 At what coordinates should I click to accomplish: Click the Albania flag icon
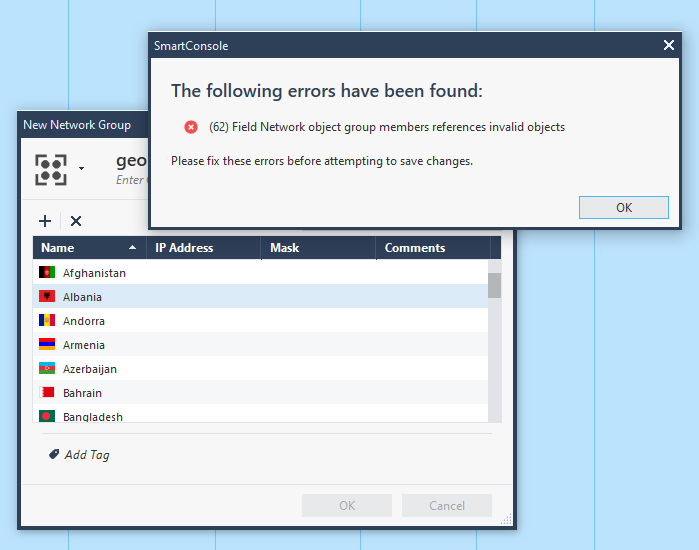tap(47, 296)
